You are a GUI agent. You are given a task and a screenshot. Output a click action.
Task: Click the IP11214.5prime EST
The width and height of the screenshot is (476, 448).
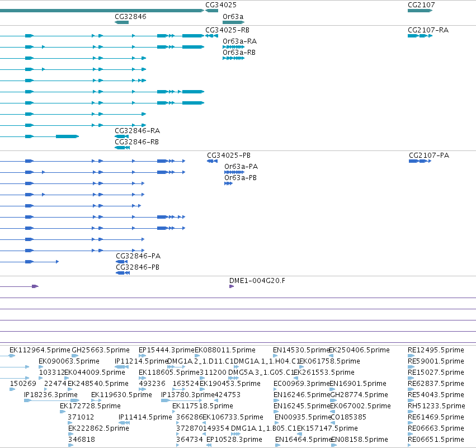(122, 367)
